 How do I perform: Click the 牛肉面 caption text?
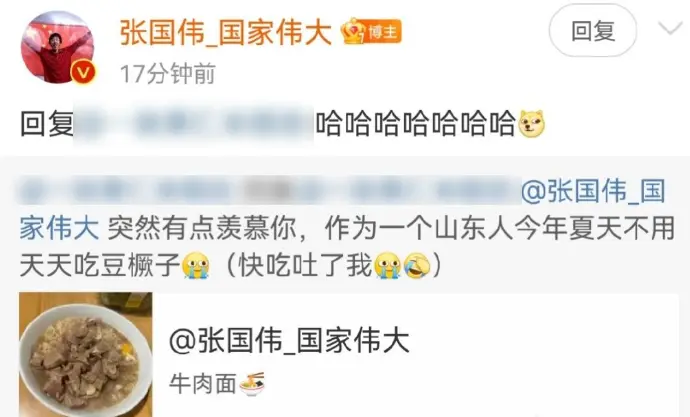[203, 384]
